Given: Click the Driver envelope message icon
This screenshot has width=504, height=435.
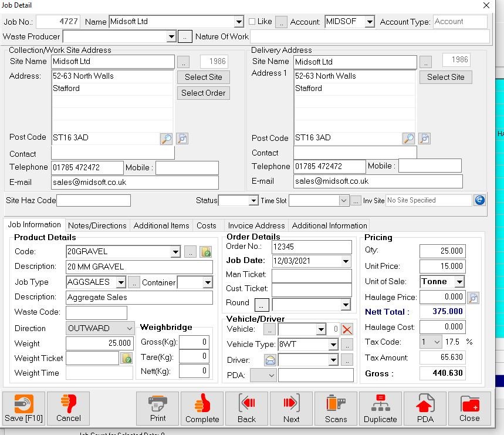Looking at the screenshot, I should (x=270, y=360).
